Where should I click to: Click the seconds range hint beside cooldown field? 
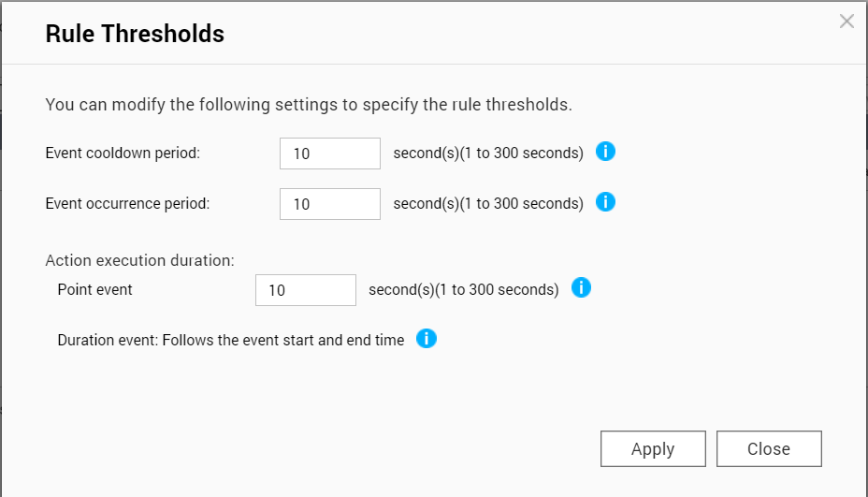click(488, 153)
